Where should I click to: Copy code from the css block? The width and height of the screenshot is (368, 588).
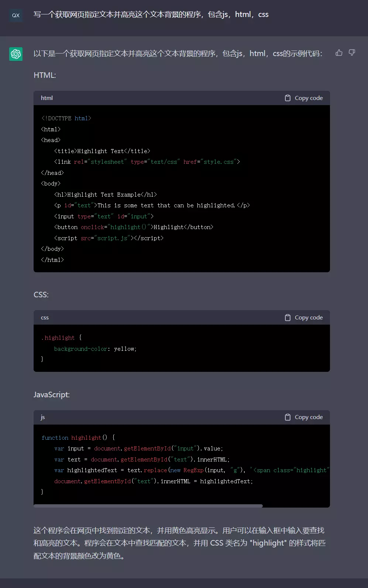point(304,318)
